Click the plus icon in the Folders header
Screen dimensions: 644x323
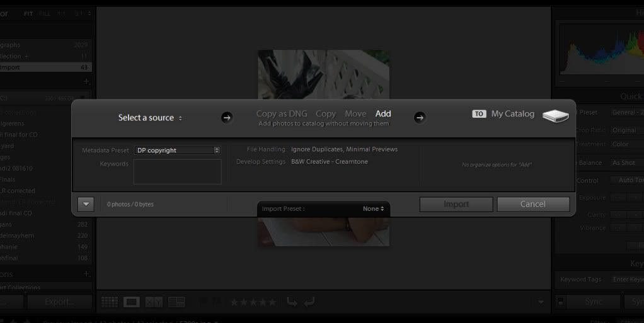pos(86,81)
